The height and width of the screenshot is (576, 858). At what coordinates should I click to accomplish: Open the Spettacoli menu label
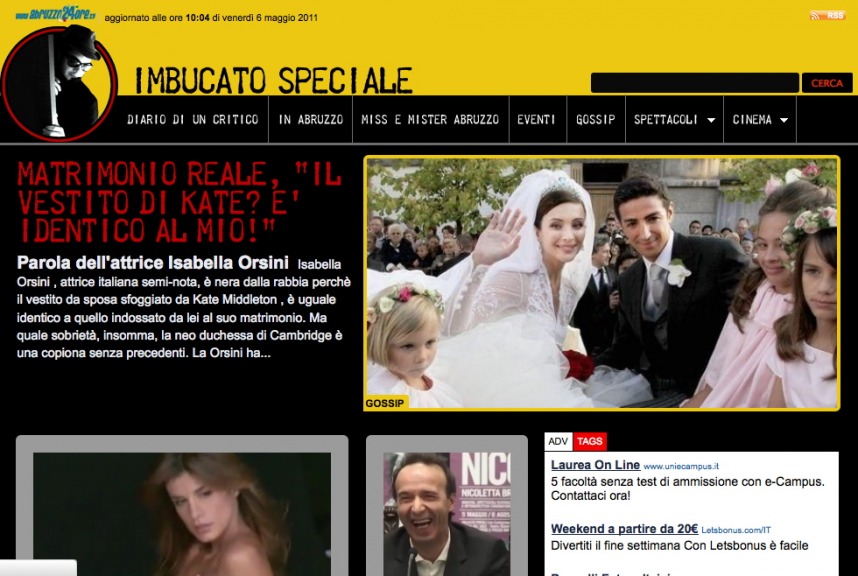665,119
